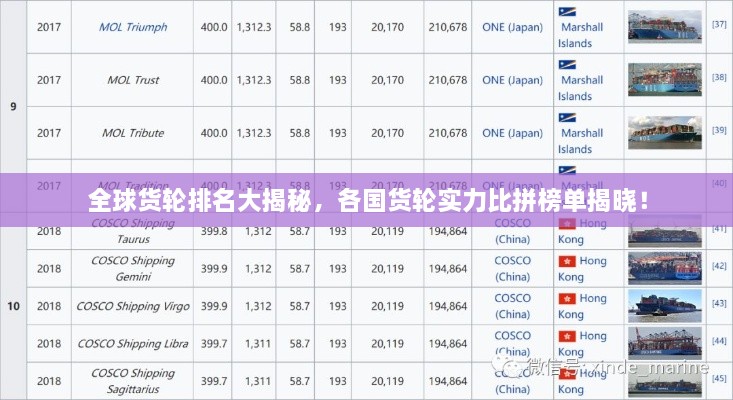Click the ship name 'MOL Trust'
Viewport: 733px width, 400px height.
coord(133,80)
